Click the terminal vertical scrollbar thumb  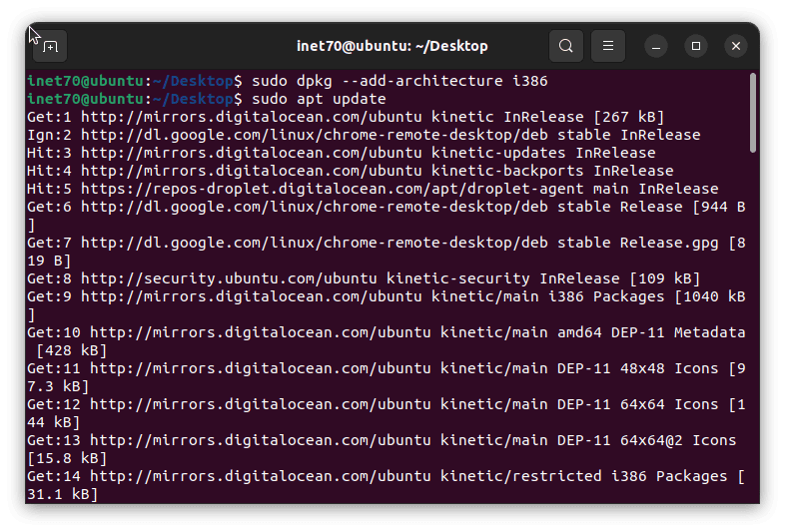(x=752, y=113)
